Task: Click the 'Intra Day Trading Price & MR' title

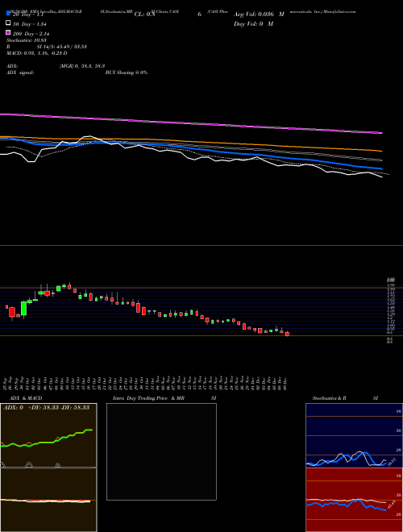Action: (148, 398)
